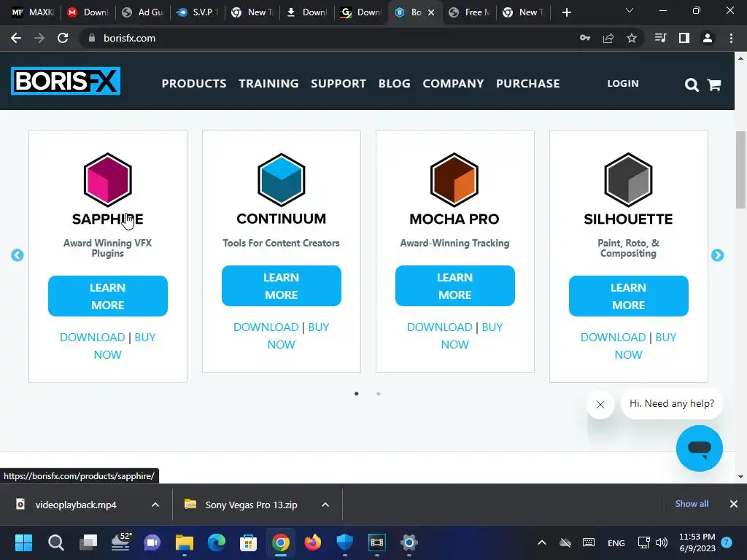
Task: Reload the page with refresh icon
Action: [x=63, y=38]
